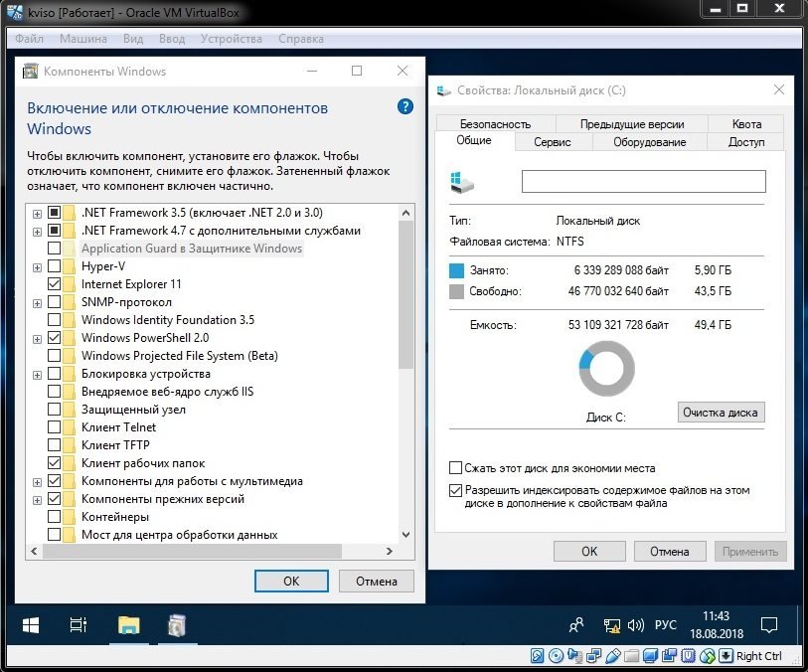Click the CPU chip icon in VirtualBox status bar

[689, 655]
